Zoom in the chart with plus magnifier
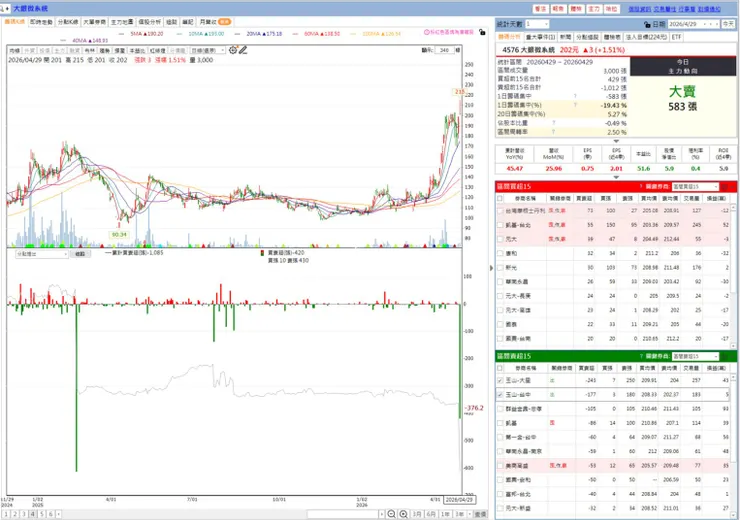 point(404,514)
